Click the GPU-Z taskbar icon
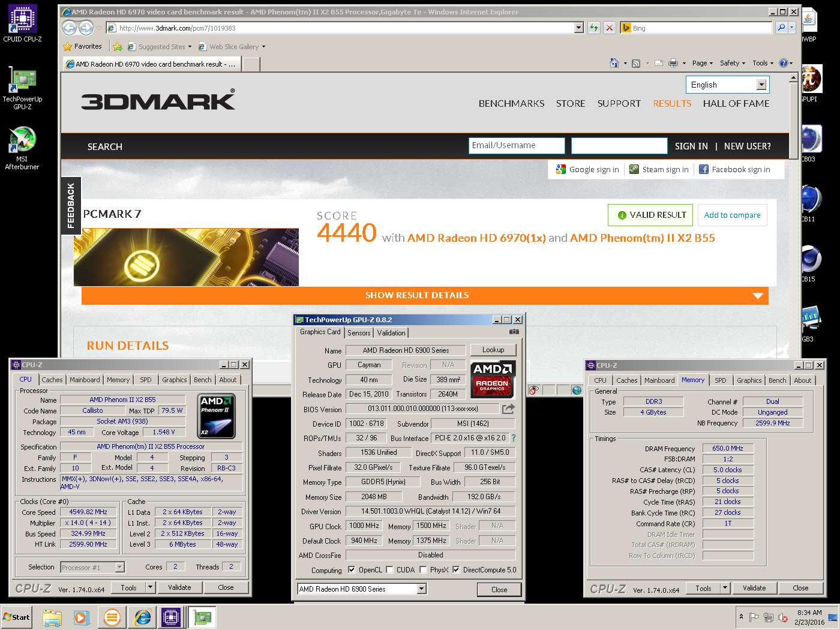840x630 pixels. click(202, 617)
